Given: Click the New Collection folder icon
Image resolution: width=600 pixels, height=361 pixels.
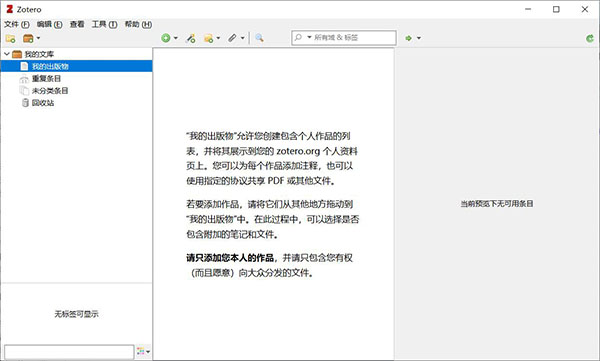Looking at the screenshot, I should 10,38.
